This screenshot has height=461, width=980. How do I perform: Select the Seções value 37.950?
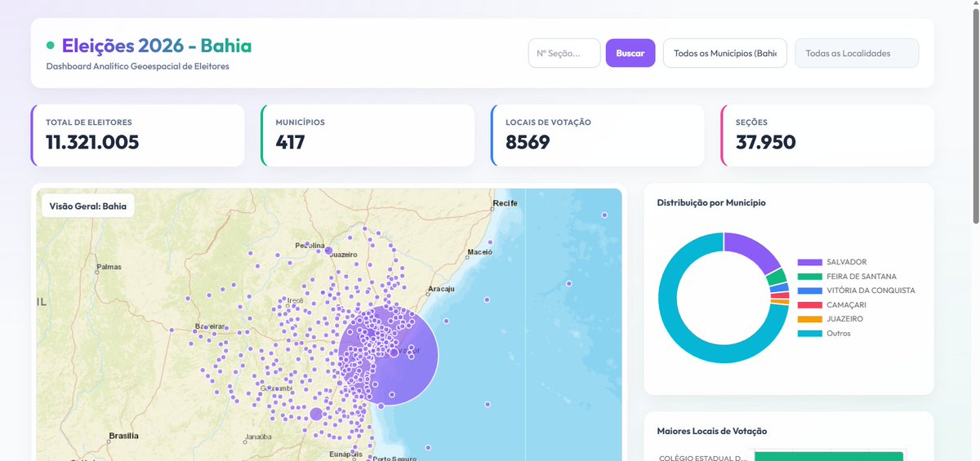click(x=765, y=143)
